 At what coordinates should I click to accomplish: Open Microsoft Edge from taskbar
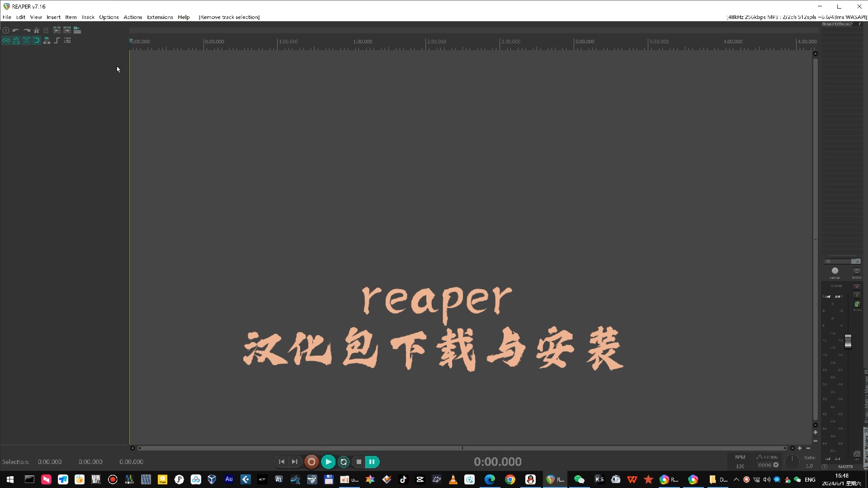coord(490,479)
